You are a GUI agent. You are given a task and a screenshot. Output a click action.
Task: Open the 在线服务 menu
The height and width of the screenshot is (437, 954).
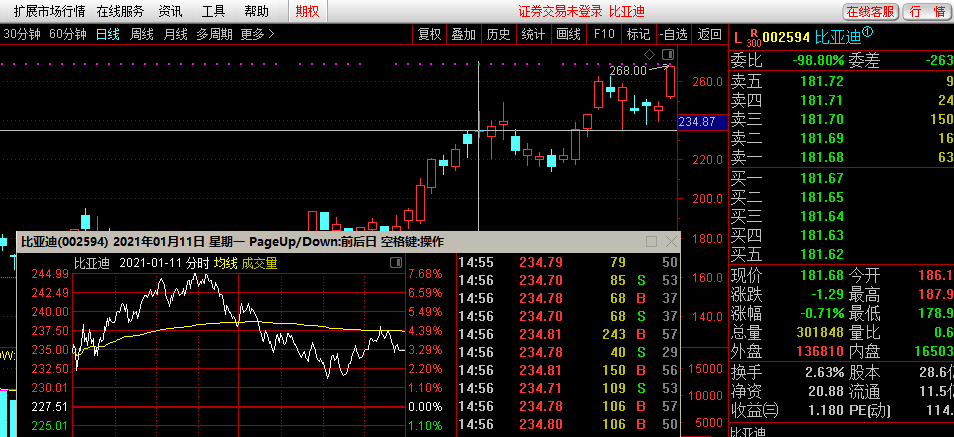(120, 11)
